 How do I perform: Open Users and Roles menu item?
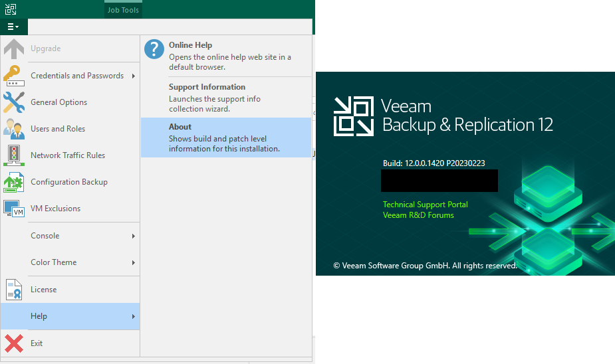[x=70, y=129]
